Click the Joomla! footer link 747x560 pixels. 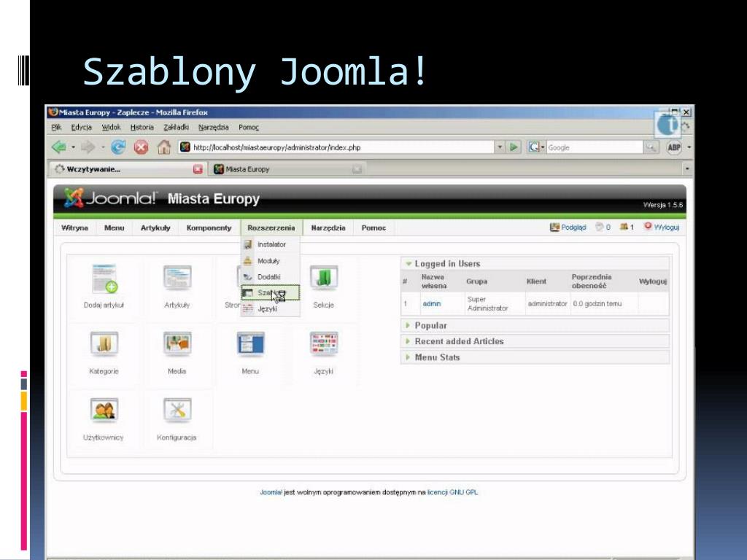coord(271,492)
